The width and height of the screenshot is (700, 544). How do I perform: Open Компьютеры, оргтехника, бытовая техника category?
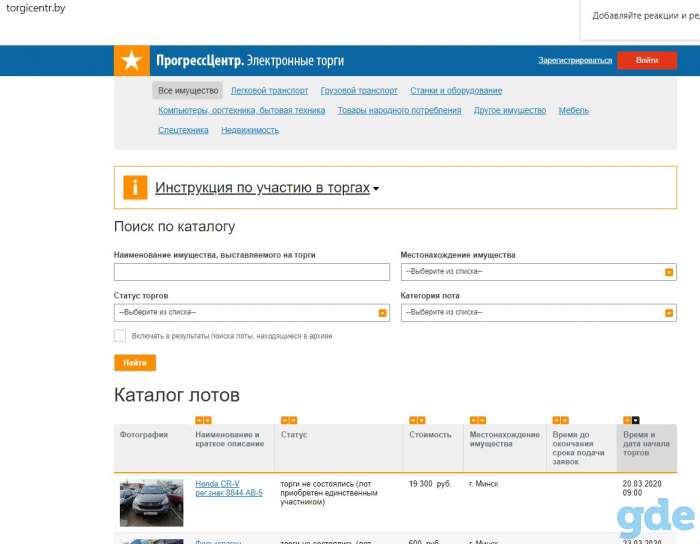point(242,110)
